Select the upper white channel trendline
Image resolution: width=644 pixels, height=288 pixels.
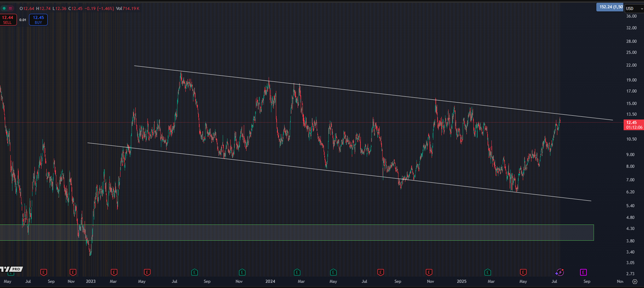[376, 93]
